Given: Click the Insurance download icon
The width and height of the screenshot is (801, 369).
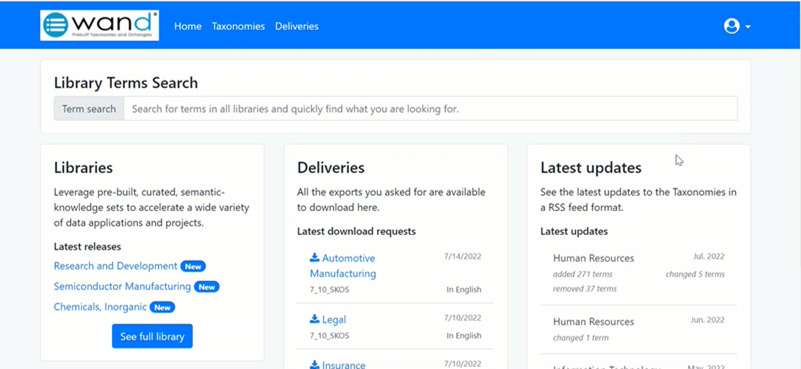Looking at the screenshot, I should (315, 364).
